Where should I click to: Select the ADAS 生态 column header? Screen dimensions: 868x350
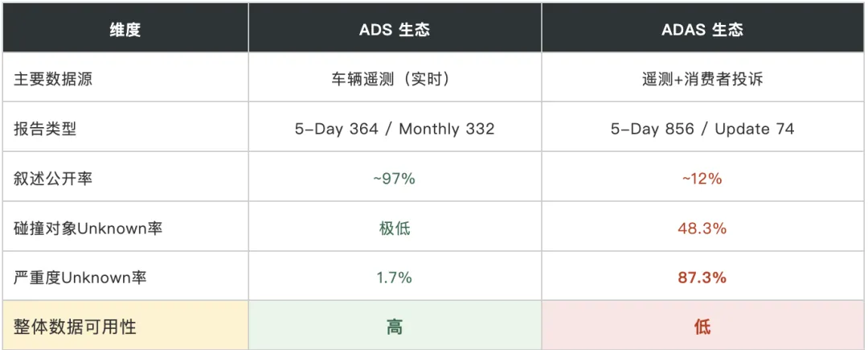(x=702, y=29)
